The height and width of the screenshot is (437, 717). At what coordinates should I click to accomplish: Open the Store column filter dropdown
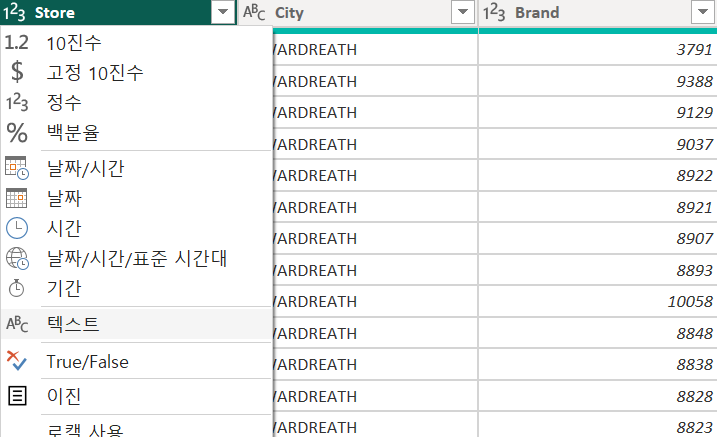223,12
